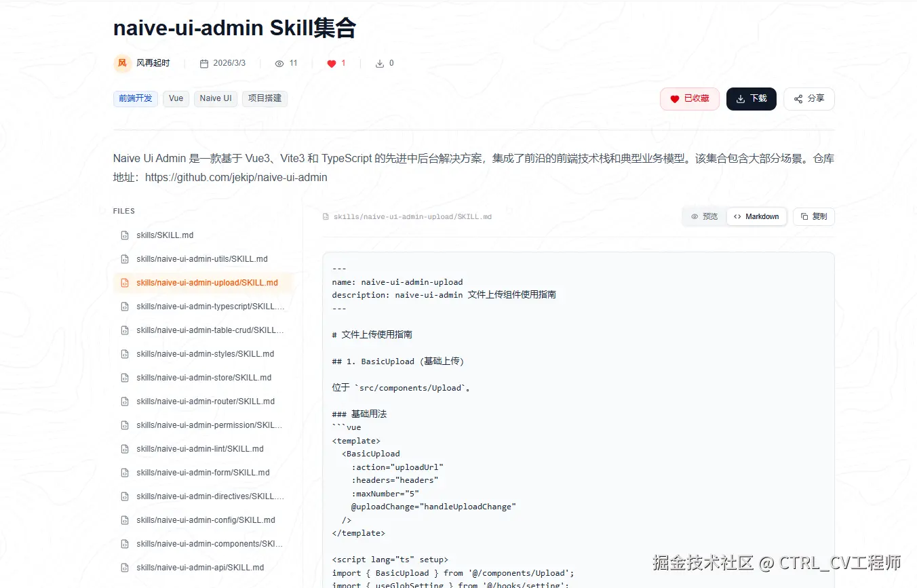Screen dimensions: 917x588
Task: Click the 项目搭建 tag
Action: 265,98
